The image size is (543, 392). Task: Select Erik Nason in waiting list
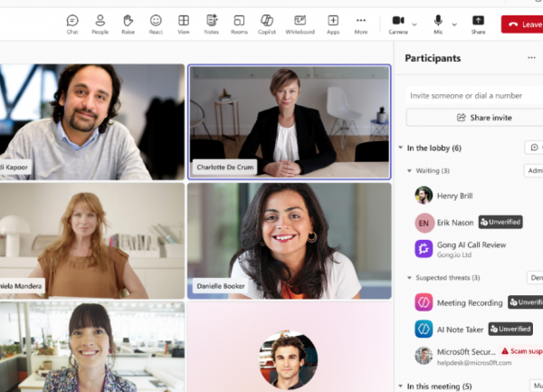click(478, 223)
